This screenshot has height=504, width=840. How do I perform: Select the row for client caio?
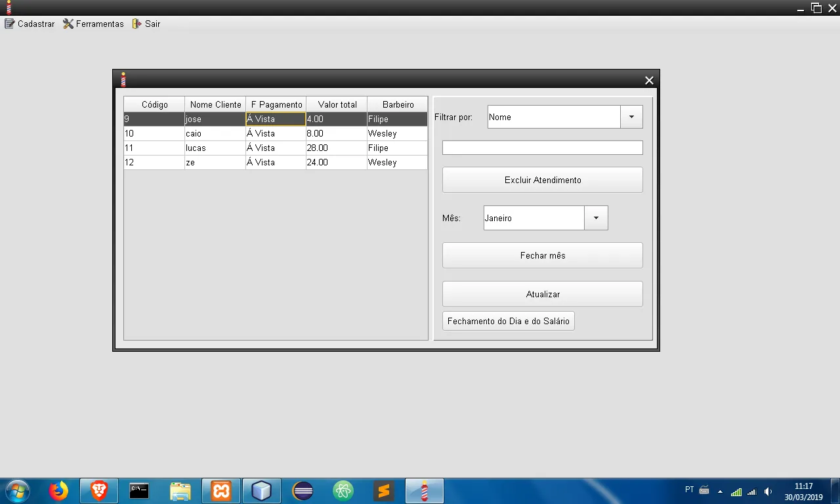(x=276, y=133)
